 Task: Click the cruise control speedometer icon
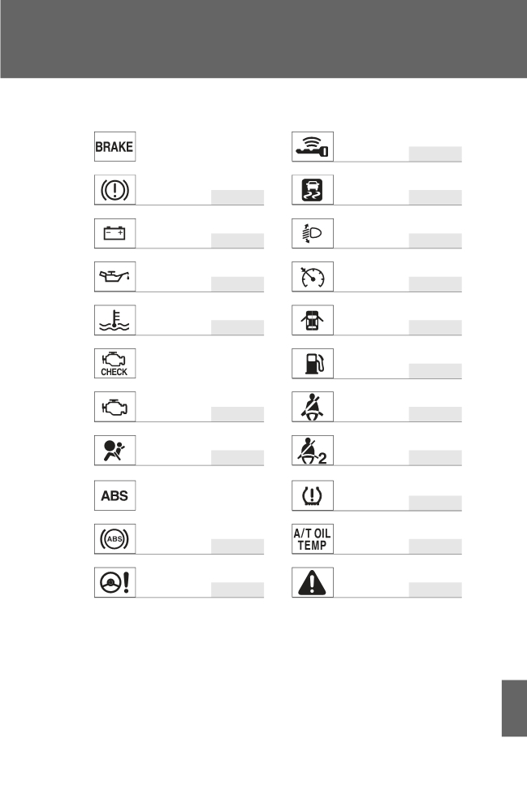pyautogui.click(x=313, y=277)
